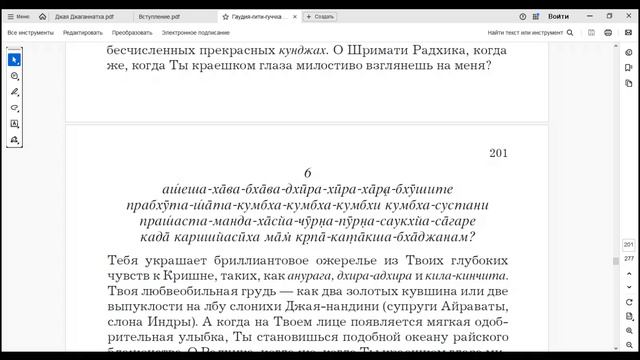Viewport: 640px width, 360px height.
Task: Close the Гаудия-гити-гучча tab
Action: point(295,17)
